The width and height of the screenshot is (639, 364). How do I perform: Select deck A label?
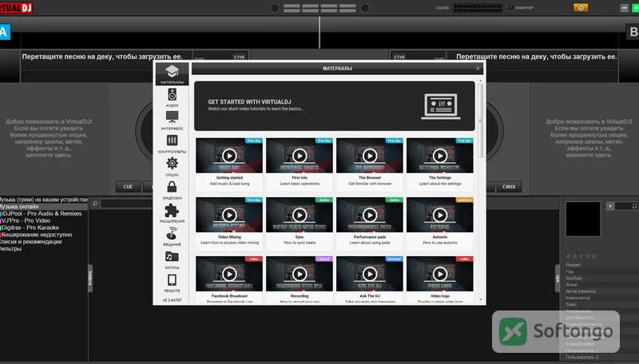[5, 32]
